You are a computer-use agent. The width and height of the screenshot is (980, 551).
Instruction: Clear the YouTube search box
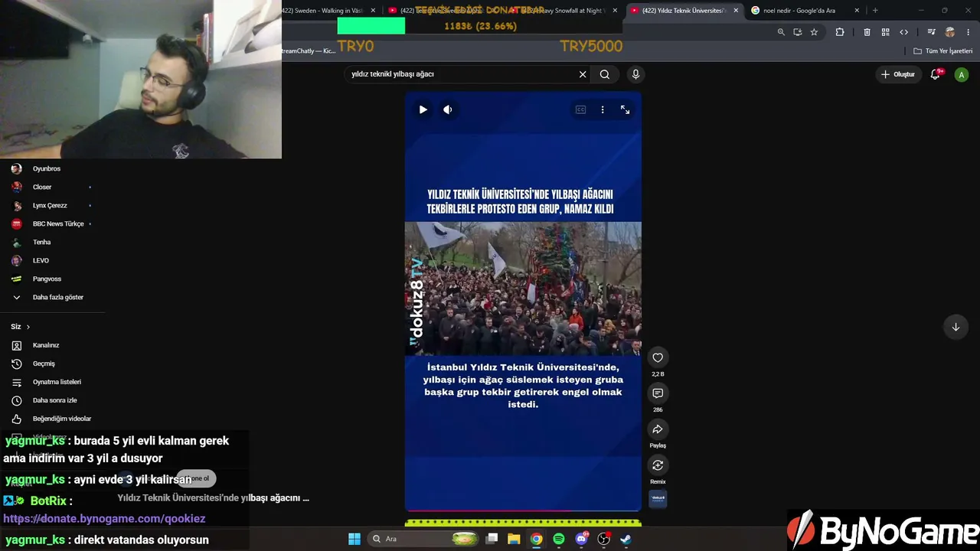coord(583,74)
